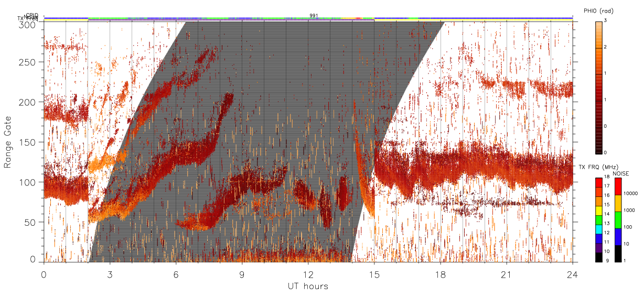Viewport: 644px width, 297px height.
Task: Click the cyan TX FRQ swatch above 12
Action: pyautogui.click(x=598, y=229)
